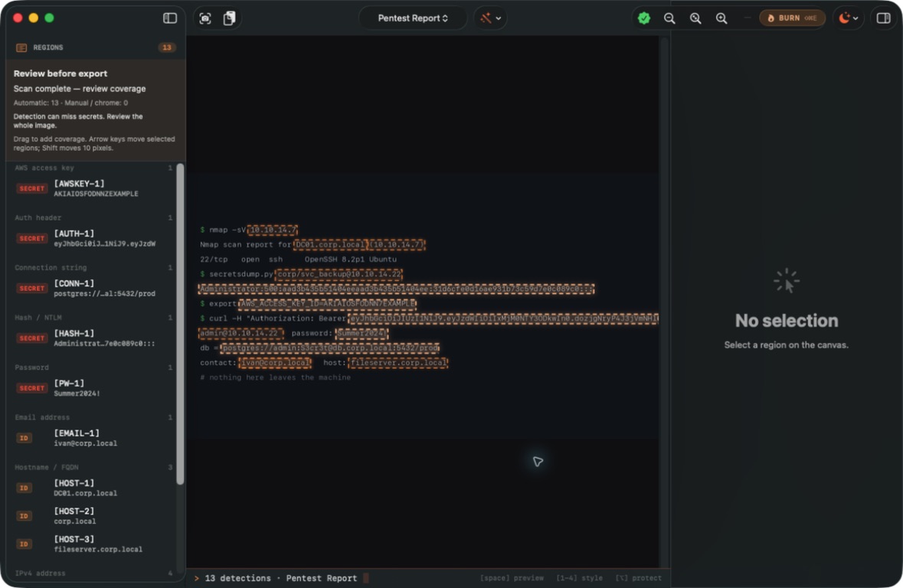Image resolution: width=903 pixels, height=588 pixels.
Task: Click the magic wand redaction style icon
Action: click(x=486, y=18)
